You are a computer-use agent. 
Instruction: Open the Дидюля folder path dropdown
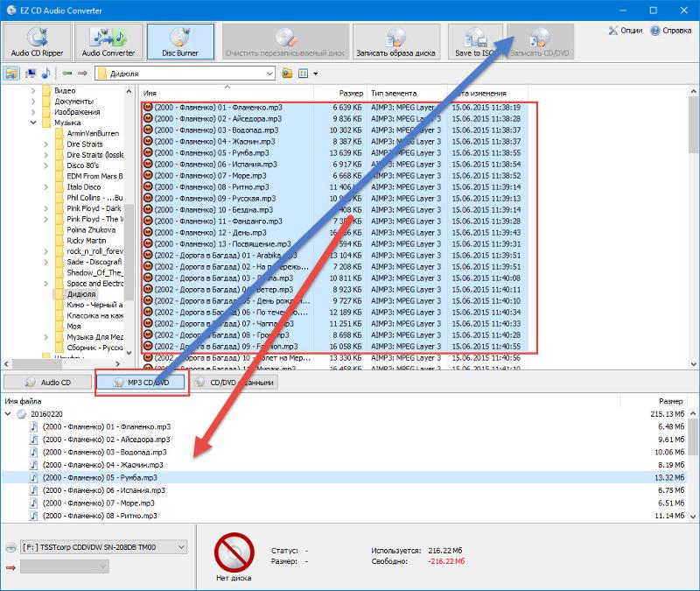(269, 74)
